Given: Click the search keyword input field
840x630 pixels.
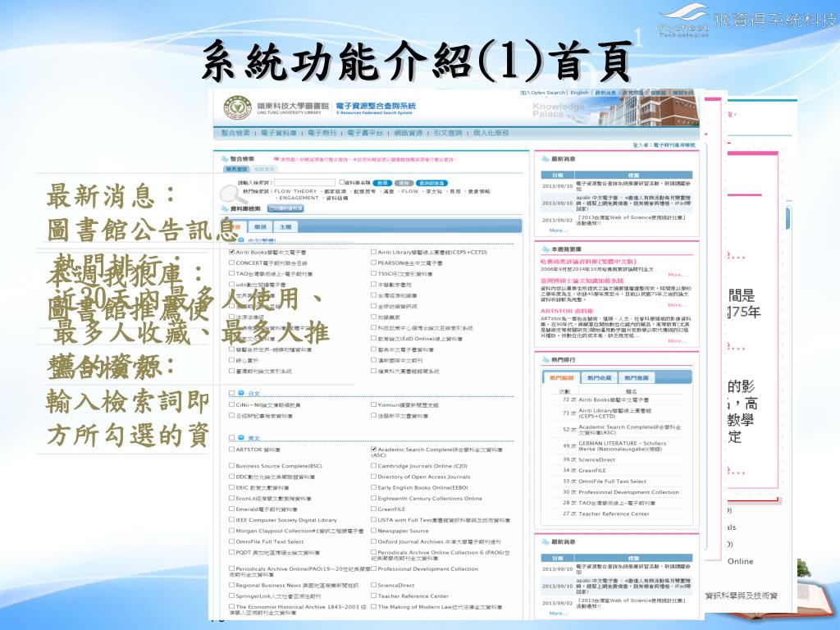Looking at the screenshot, I should pos(305,183).
